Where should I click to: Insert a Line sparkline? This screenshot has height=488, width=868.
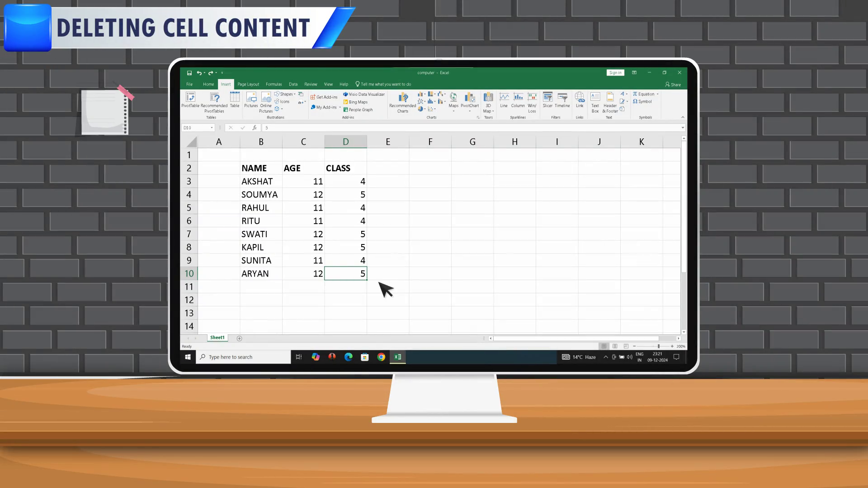tap(504, 100)
